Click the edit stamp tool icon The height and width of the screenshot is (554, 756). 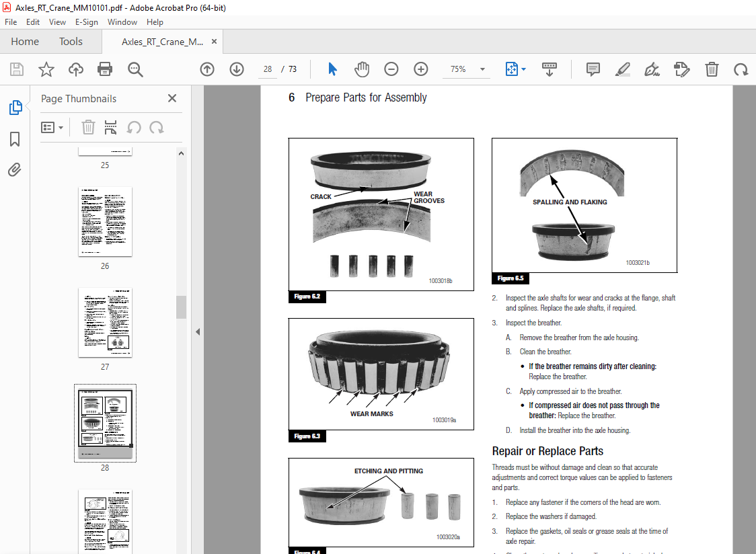click(682, 69)
